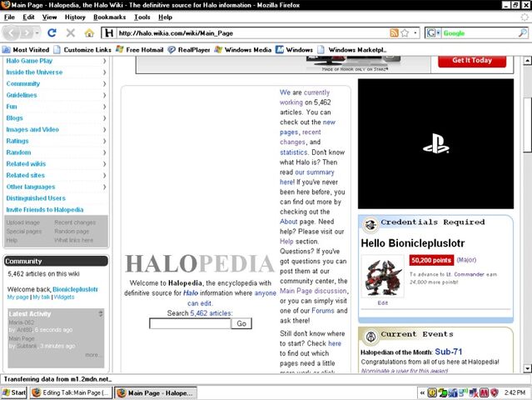Screen dimensions: 532x400
Task: Open the Windows Marketplace bookmark
Action: coord(352,49)
